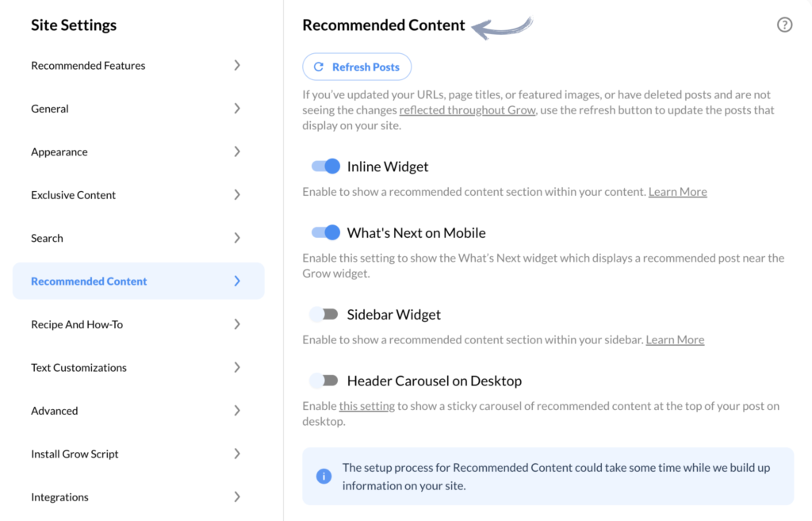
Task: Click the chevron icon next to Integrations
Action: coord(237,497)
